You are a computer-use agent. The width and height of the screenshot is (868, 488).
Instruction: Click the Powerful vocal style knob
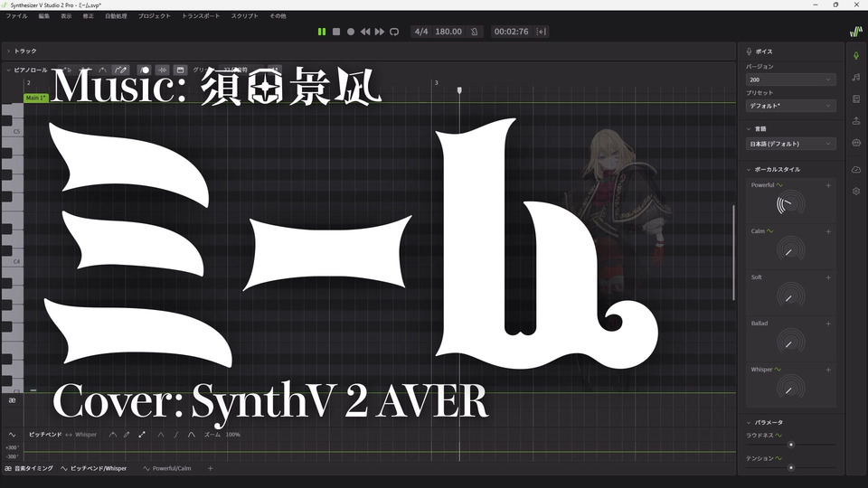point(790,204)
